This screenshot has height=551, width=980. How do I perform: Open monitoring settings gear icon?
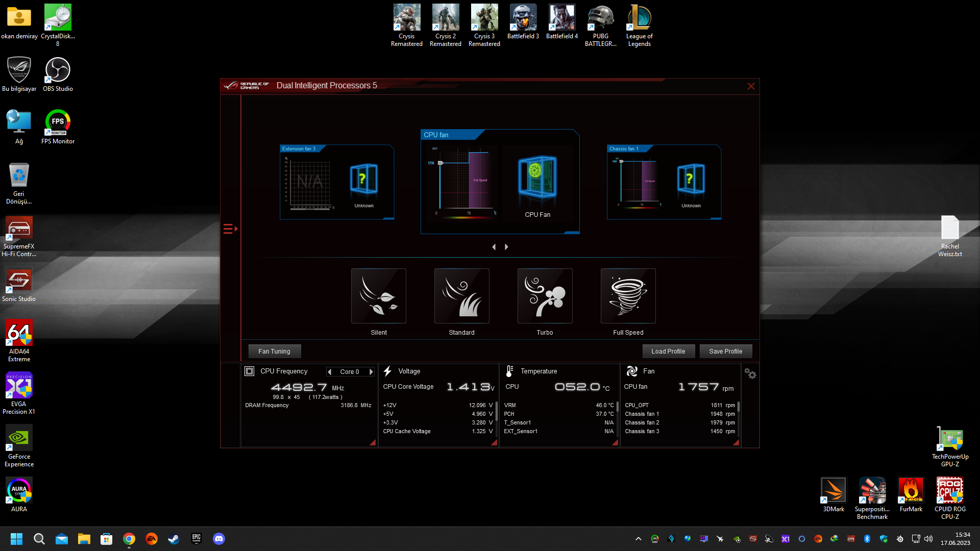[750, 373]
